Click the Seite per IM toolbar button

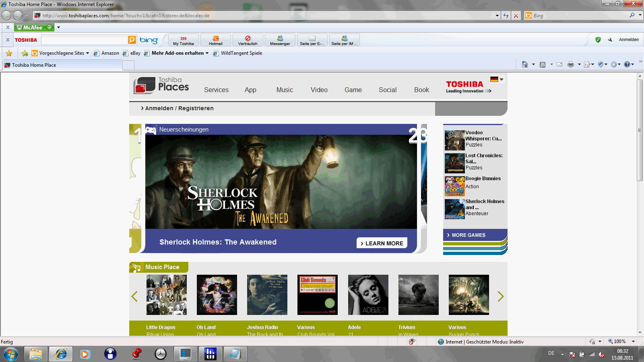coord(345,40)
